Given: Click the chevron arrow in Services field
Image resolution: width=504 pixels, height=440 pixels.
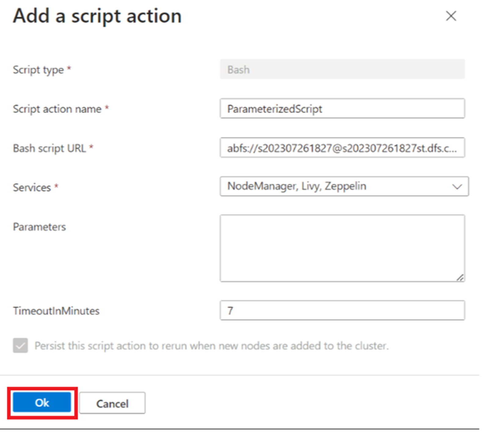Looking at the screenshot, I should tap(457, 187).
